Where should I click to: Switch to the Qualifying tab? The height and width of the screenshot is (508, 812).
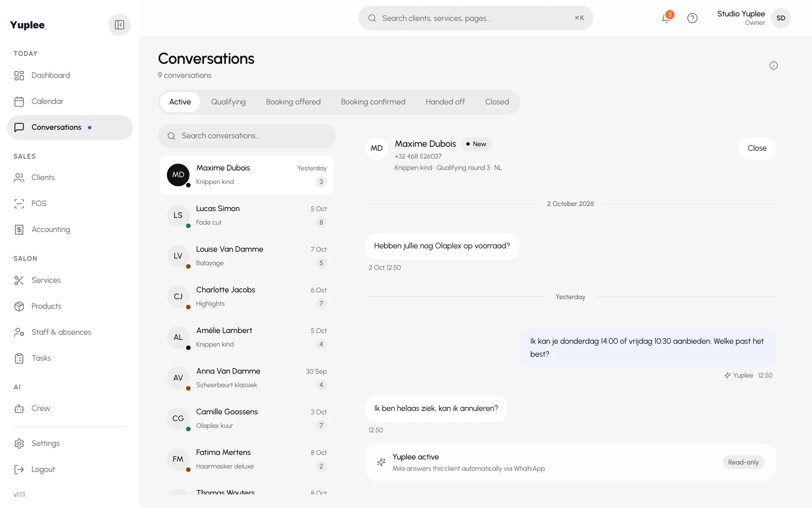click(228, 102)
